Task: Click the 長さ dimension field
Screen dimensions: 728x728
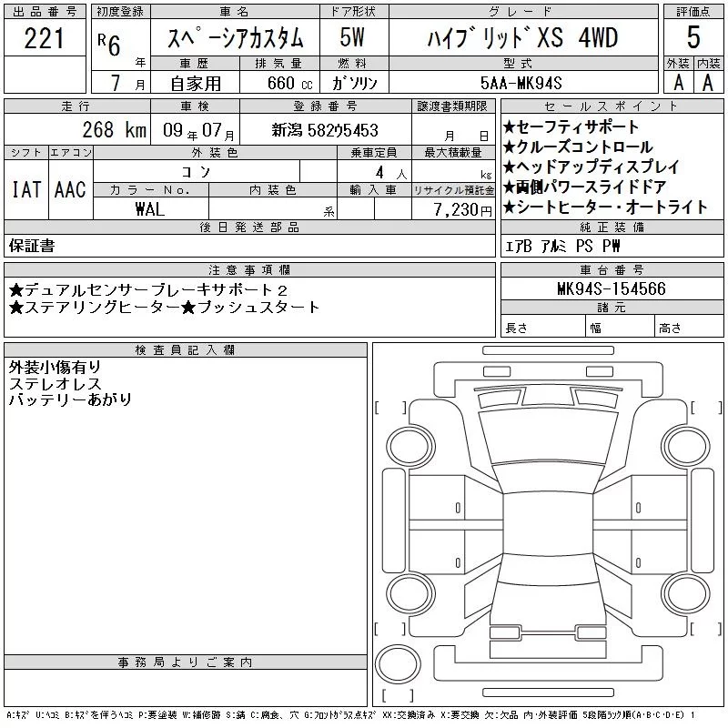Action: [x=542, y=327]
